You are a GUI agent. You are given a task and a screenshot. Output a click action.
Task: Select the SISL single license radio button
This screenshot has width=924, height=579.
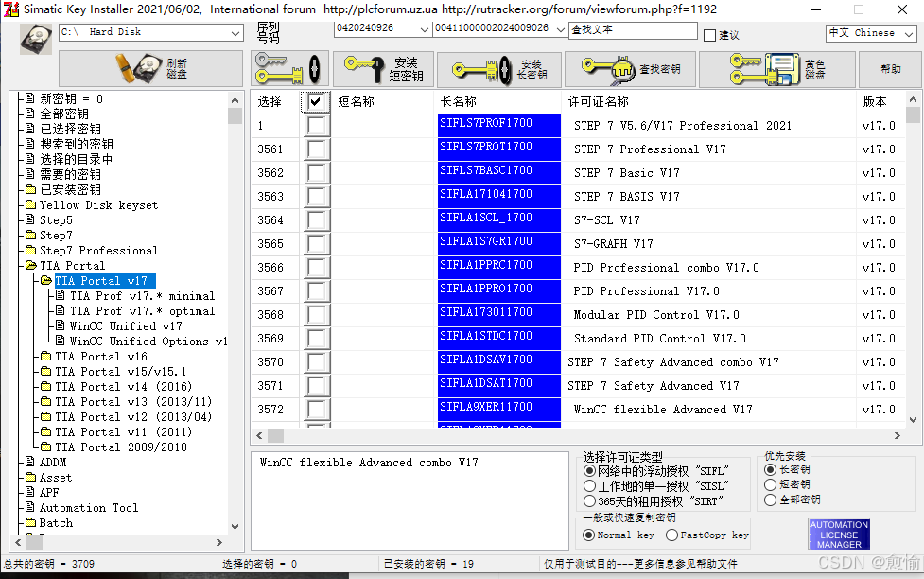coord(589,486)
